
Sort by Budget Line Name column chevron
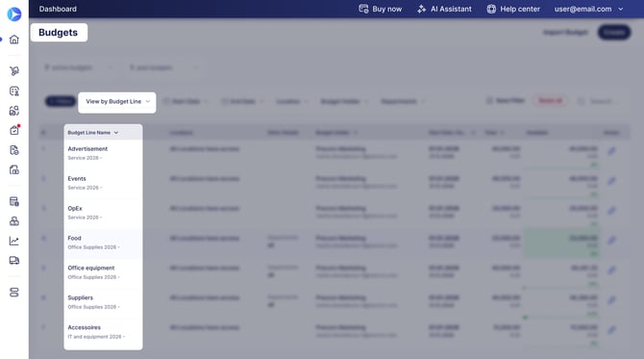[116, 133]
